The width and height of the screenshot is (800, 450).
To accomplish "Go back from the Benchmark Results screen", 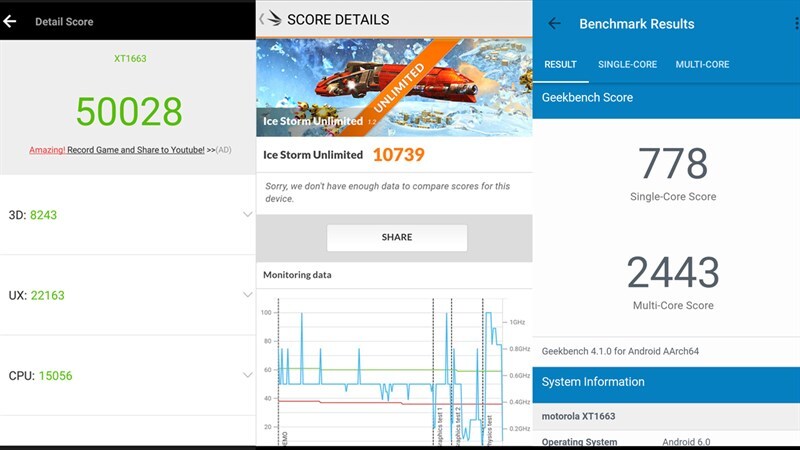I will [555, 23].
